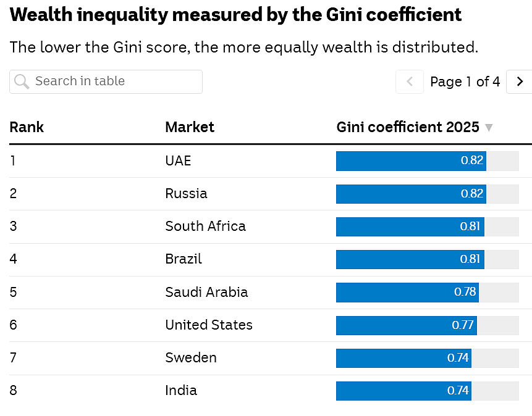
Task: Go to next table page arrow
Action: 519,81
